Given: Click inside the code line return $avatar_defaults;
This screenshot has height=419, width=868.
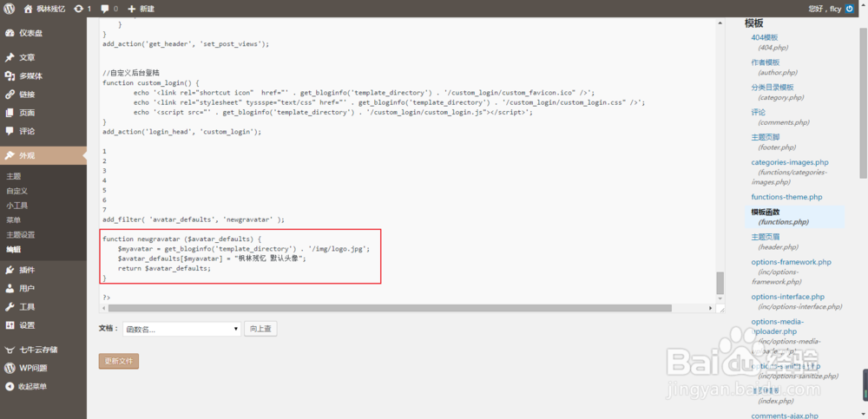Looking at the screenshot, I should point(164,268).
